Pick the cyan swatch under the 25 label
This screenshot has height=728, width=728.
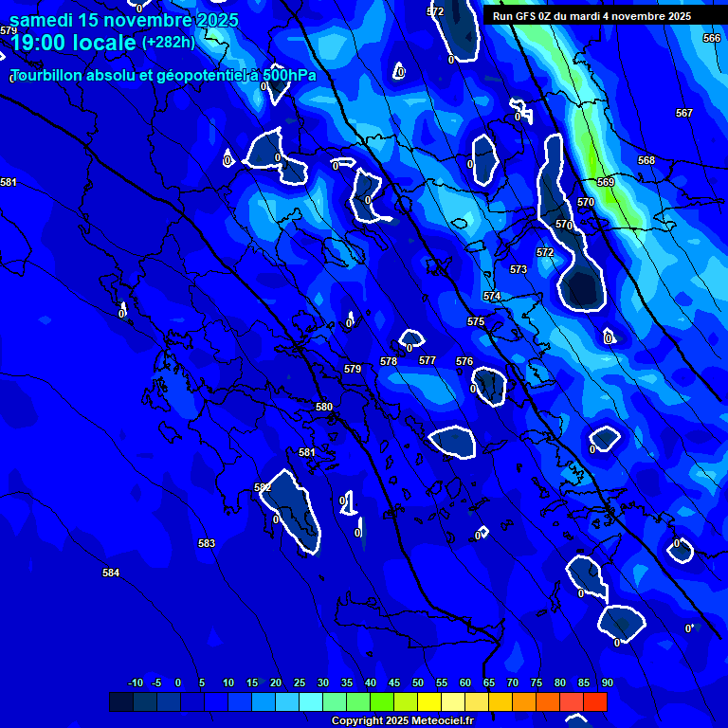pyautogui.click(x=311, y=702)
